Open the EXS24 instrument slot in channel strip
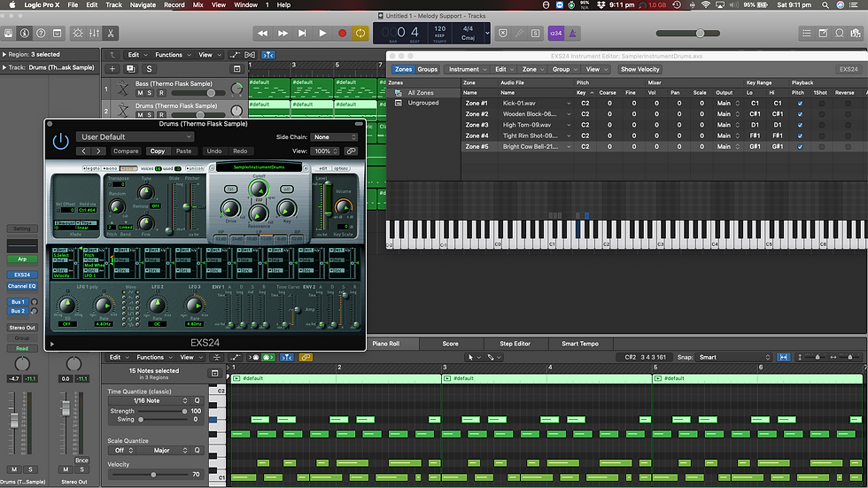 pos(22,275)
